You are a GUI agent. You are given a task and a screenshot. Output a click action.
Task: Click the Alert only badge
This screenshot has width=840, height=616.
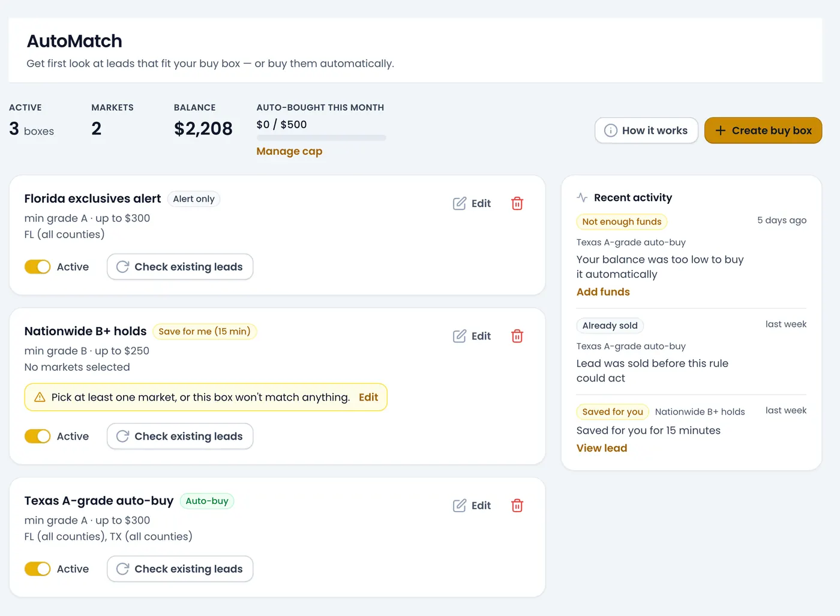(x=194, y=199)
